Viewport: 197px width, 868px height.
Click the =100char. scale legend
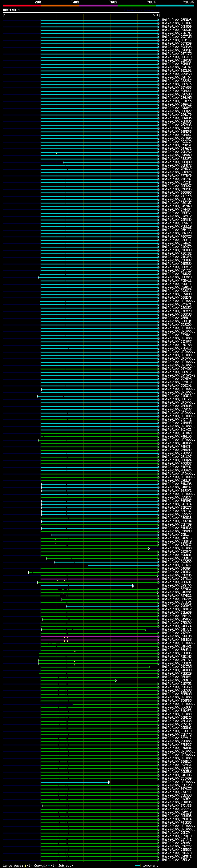coord(146,866)
